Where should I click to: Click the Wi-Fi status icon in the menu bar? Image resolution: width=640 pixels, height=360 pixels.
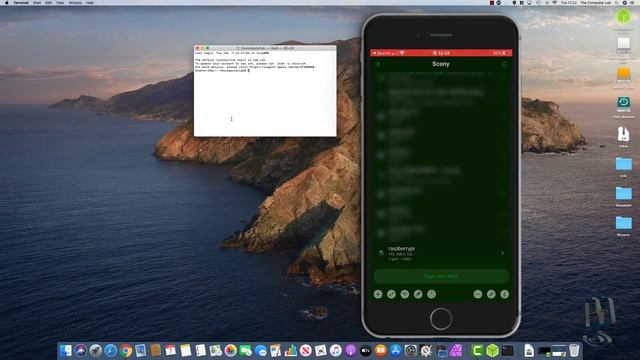click(x=554, y=2)
